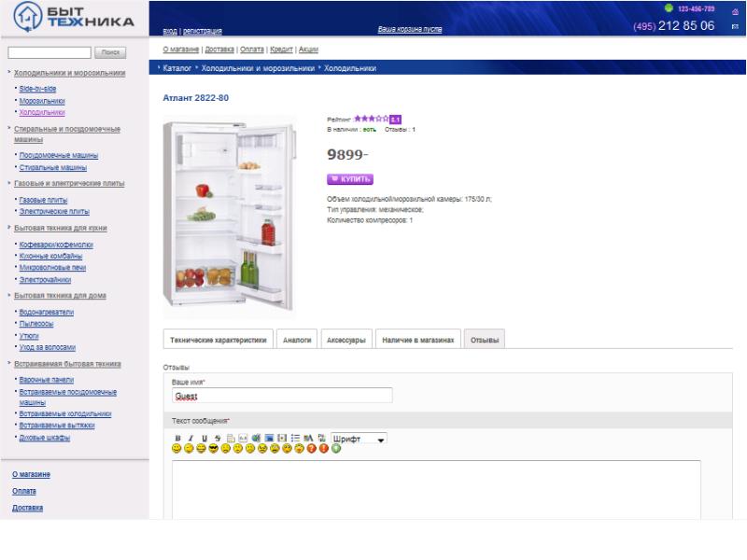
Task: Open Кофеварки/кофемолки sidebar link
Action: pyautogui.click(x=56, y=245)
